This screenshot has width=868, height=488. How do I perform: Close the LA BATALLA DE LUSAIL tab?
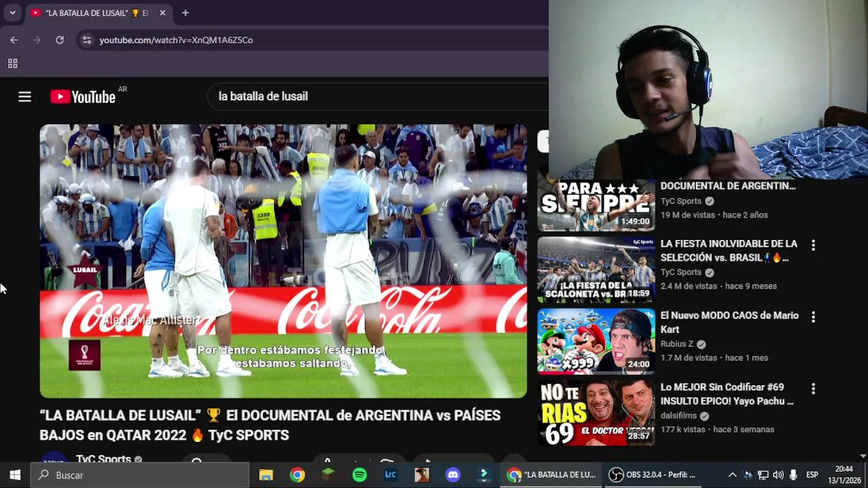pyautogui.click(x=163, y=13)
